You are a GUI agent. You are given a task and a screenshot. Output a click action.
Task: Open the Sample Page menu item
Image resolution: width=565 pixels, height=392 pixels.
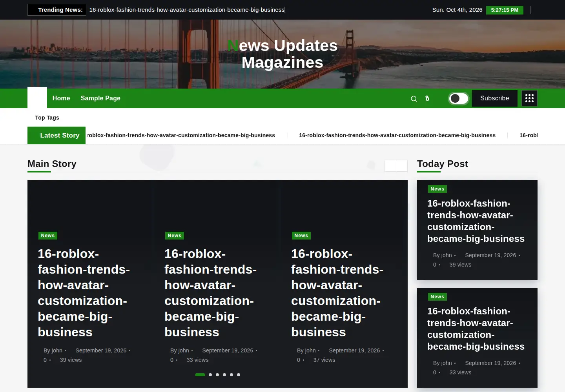point(100,98)
